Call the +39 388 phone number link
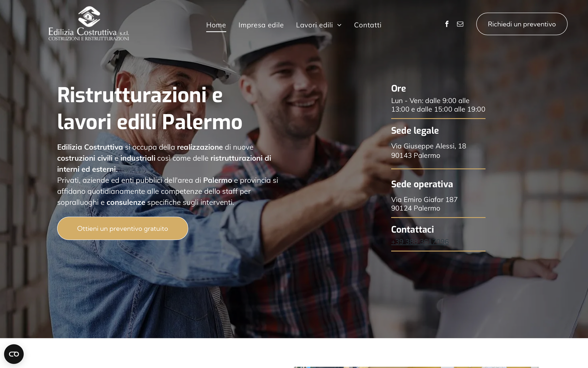Viewport: 588px width, 368px height. click(x=420, y=242)
